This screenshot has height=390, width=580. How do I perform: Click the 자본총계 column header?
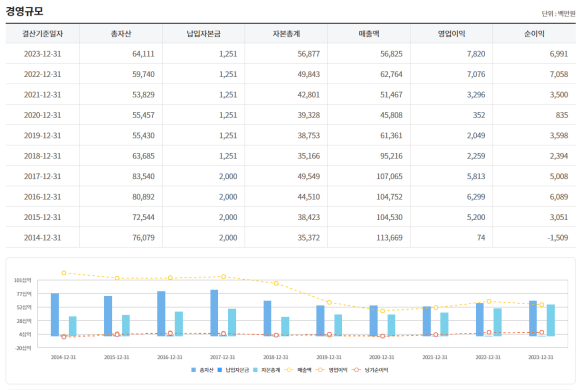click(286, 34)
